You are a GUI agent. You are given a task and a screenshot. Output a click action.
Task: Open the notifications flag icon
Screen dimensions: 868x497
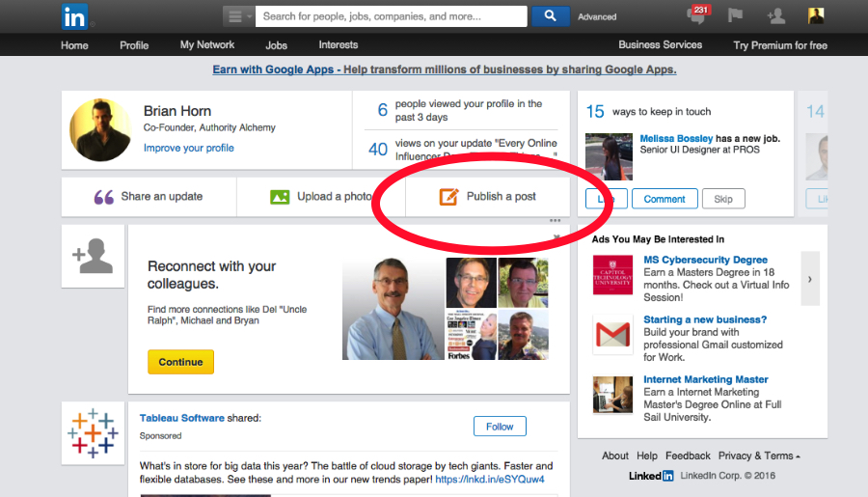pos(735,15)
